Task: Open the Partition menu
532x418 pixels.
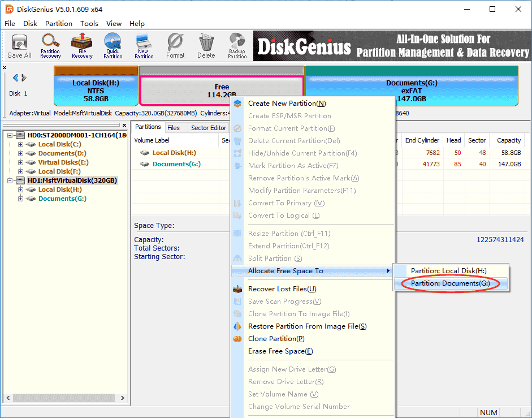Action: pos(59,23)
